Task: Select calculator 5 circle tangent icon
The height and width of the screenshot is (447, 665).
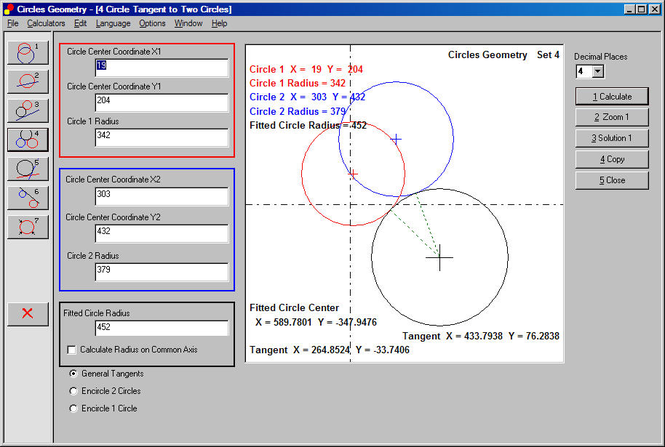Action: coord(28,168)
